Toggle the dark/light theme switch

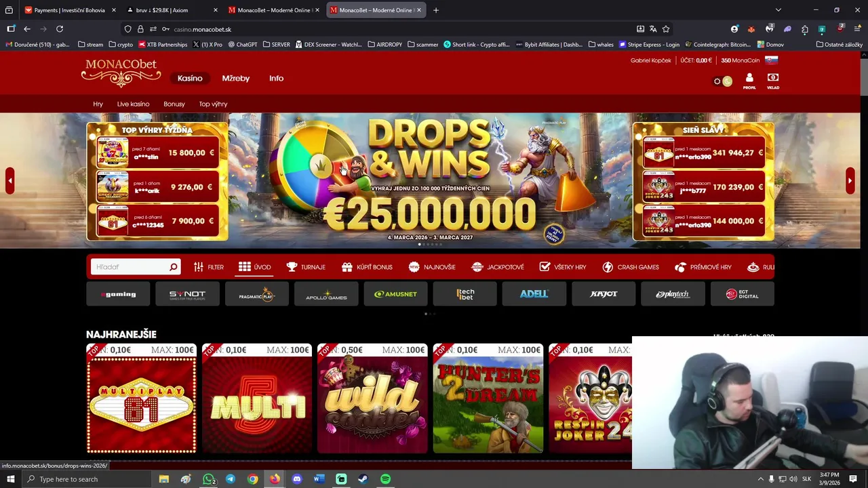(722, 81)
